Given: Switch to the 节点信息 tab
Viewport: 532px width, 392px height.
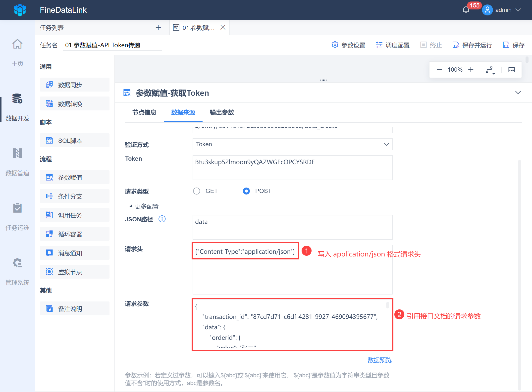Looking at the screenshot, I should point(144,112).
